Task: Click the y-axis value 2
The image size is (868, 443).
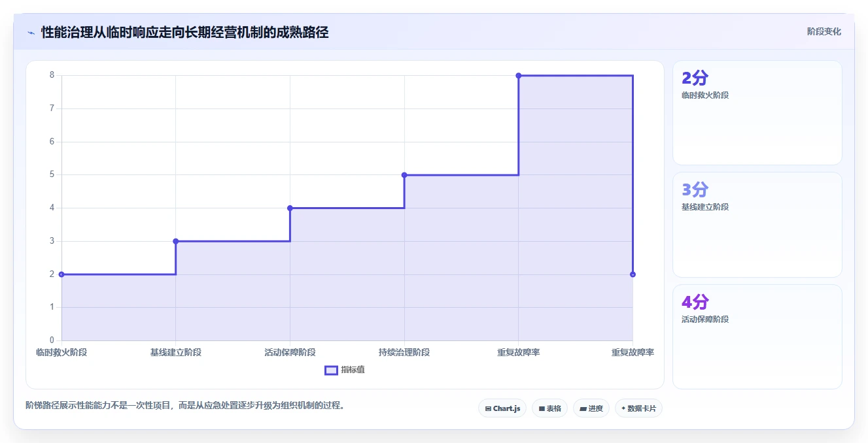Action: tap(52, 274)
